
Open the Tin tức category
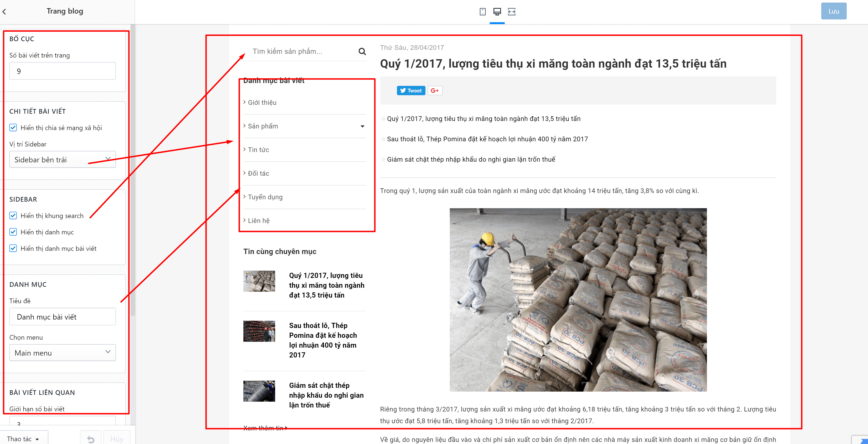[x=259, y=150]
